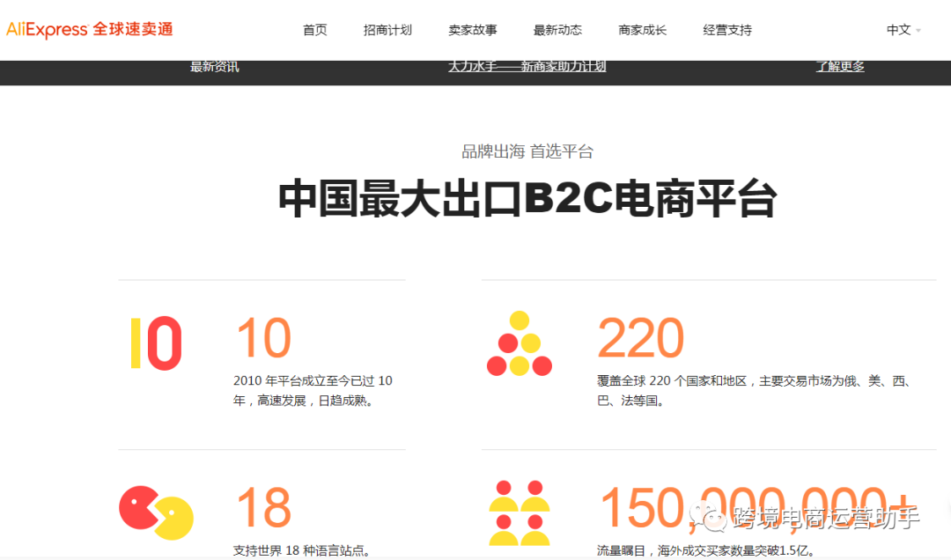Click the dotted pyramid icon beside 220
951x560 pixels.
(x=519, y=341)
